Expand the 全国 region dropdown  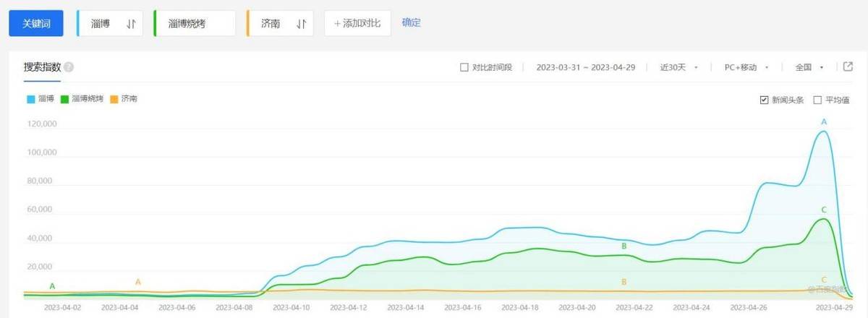point(809,67)
